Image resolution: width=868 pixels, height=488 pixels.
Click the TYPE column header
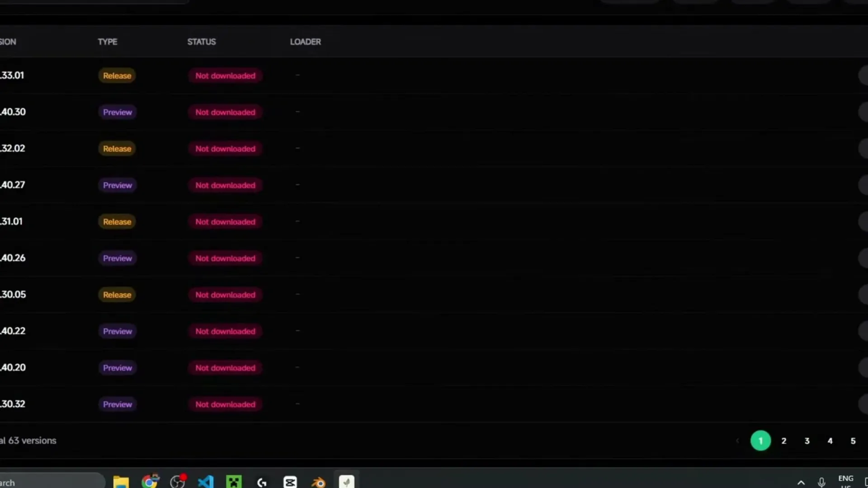click(108, 42)
